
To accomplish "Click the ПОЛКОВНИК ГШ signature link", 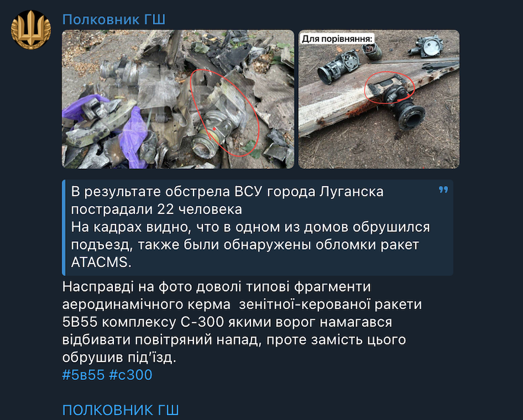I will [x=120, y=410].
